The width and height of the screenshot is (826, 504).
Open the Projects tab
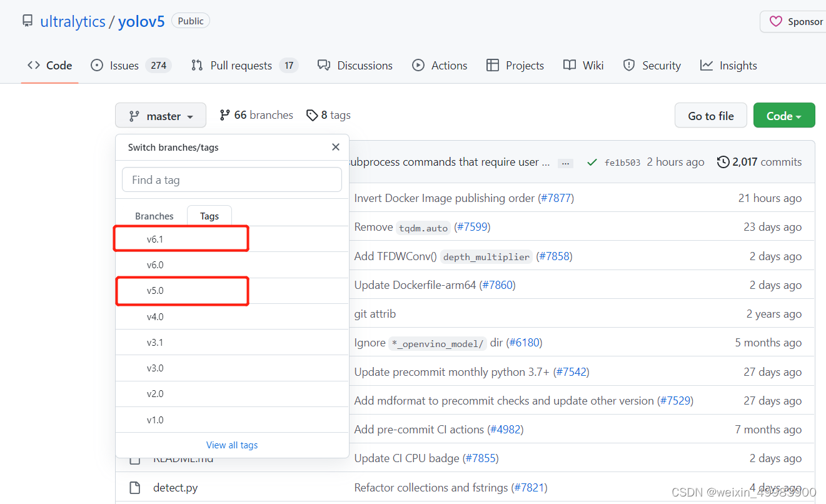(515, 65)
